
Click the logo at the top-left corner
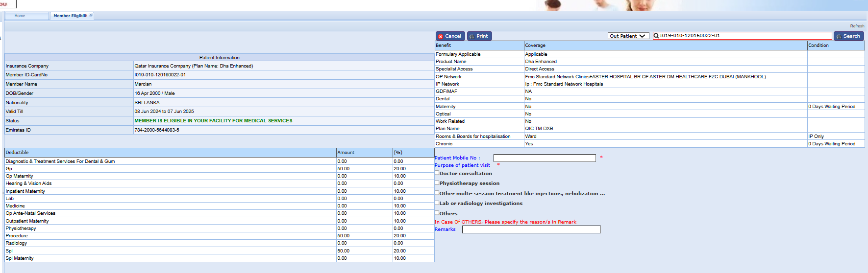7,4
